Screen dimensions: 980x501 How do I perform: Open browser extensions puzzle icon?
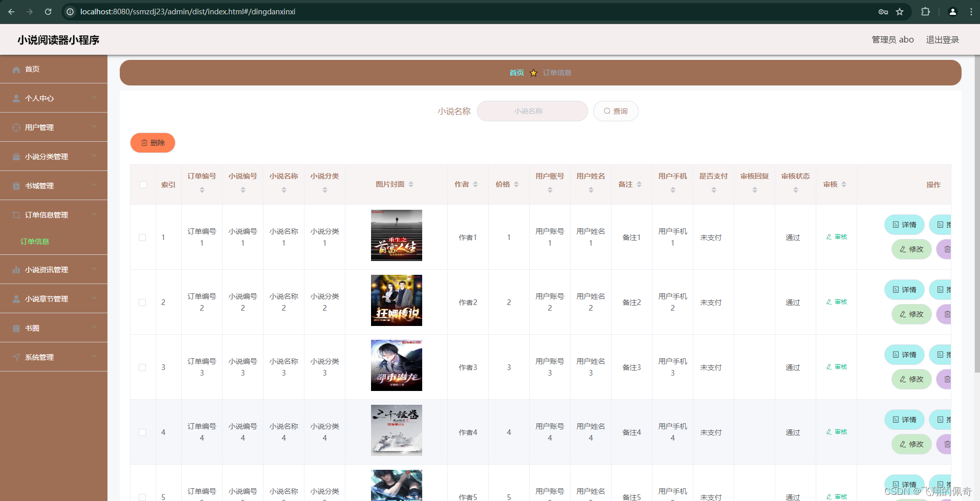point(925,11)
